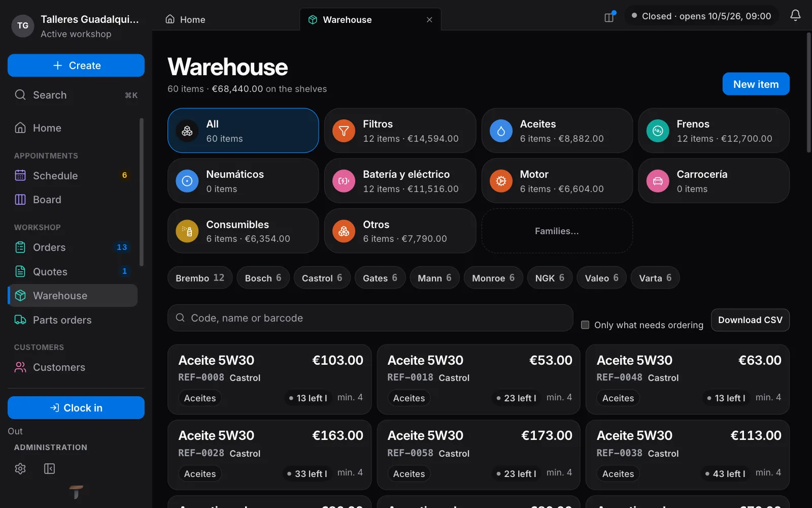Screen dimensions: 812x508
Task: Open the notifications bell
Action: pyautogui.click(x=795, y=16)
